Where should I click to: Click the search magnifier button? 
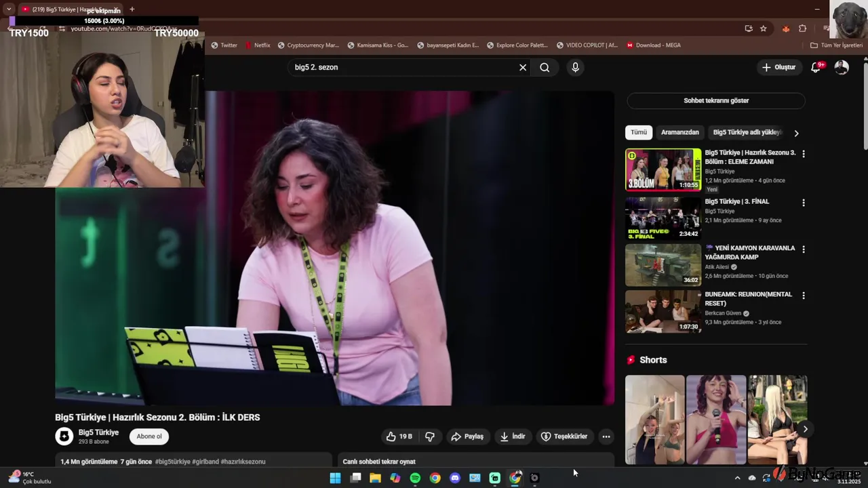[x=545, y=67]
